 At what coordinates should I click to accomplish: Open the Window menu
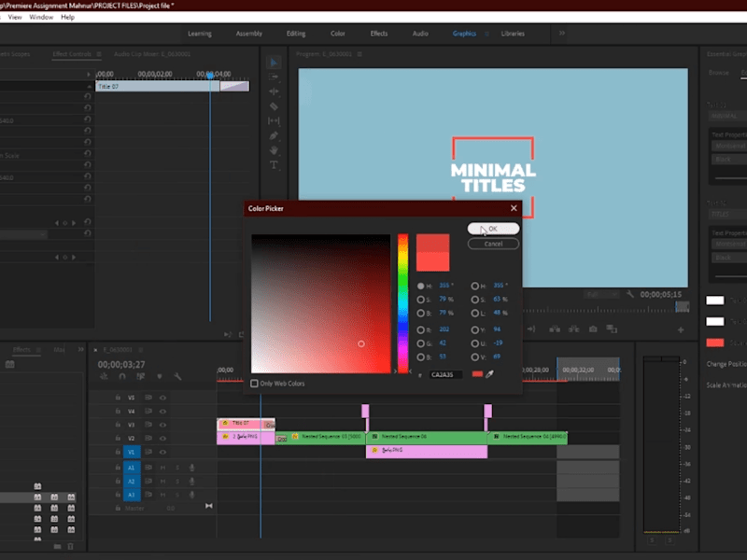pos(41,17)
